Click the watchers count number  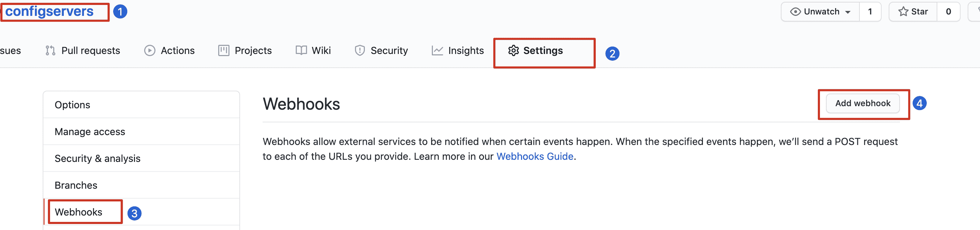point(870,12)
